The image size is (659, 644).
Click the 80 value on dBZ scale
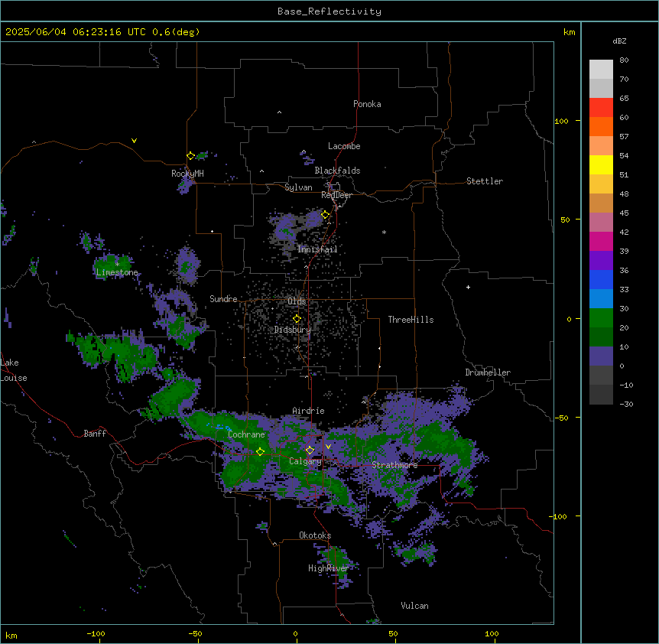(x=624, y=60)
